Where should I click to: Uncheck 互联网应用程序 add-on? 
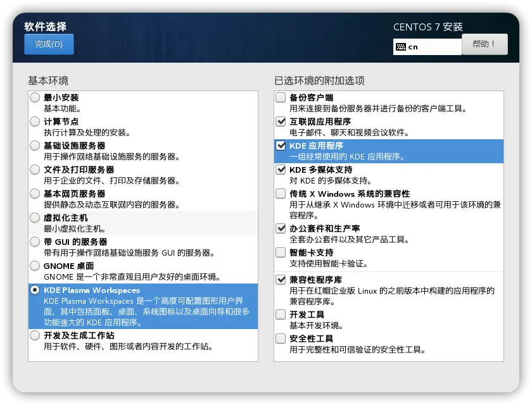point(281,121)
